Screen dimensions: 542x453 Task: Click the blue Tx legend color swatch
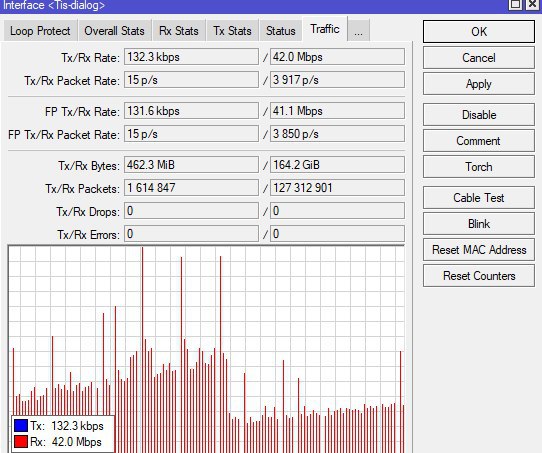pos(21,425)
